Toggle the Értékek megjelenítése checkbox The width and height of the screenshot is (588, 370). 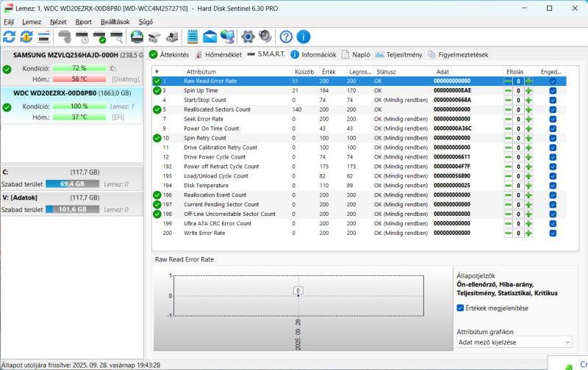pos(461,308)
